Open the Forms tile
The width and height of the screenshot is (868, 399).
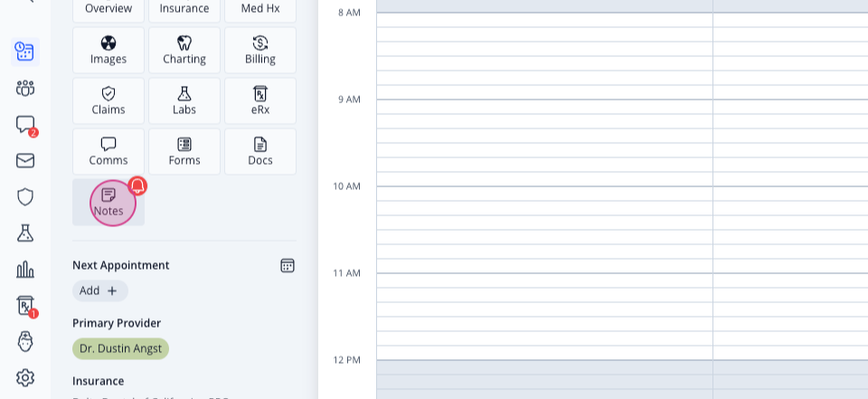click(184, 151)
